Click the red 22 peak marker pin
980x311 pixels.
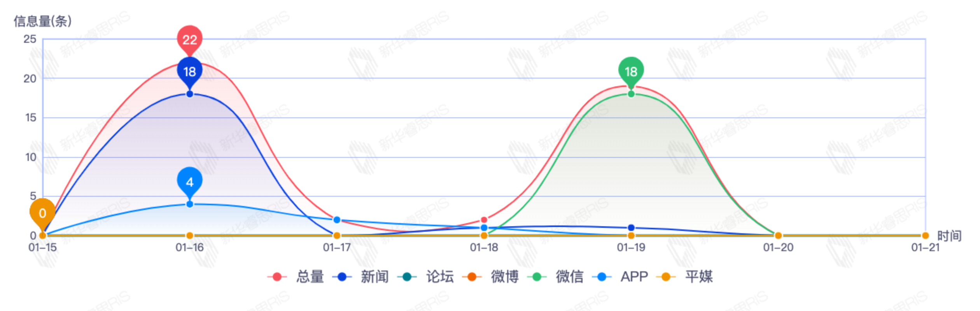point(189,39)
